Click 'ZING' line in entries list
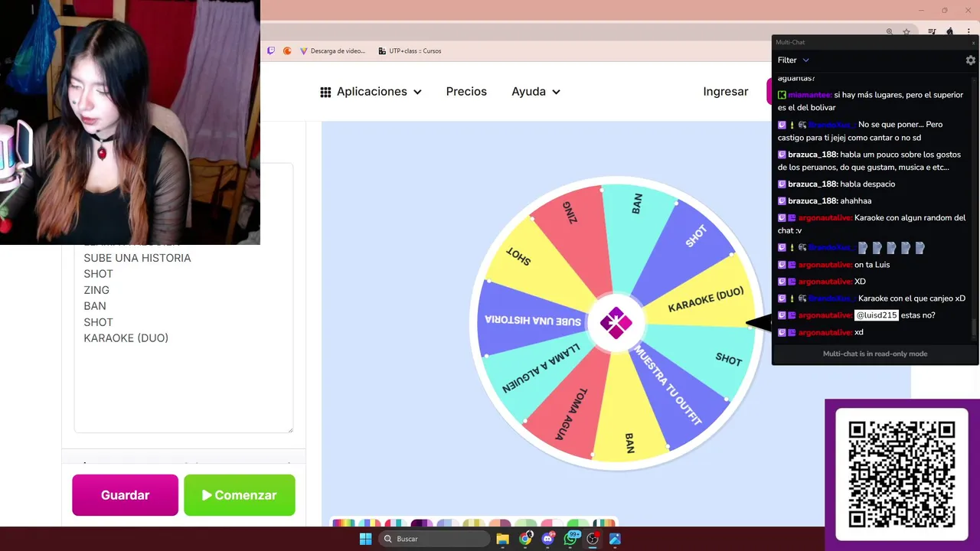The height and width of the screenshot is (551, 980). [96, 290]
